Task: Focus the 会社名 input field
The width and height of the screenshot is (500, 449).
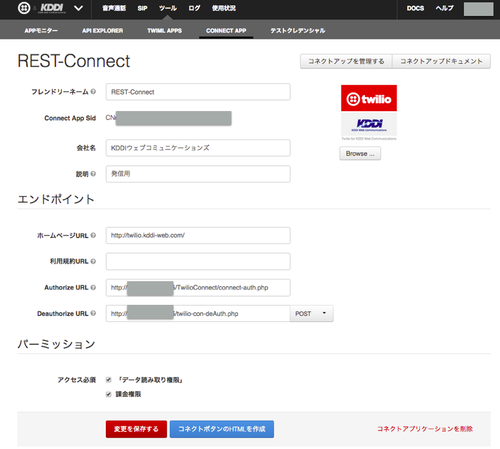Action: tap(198, 148)
